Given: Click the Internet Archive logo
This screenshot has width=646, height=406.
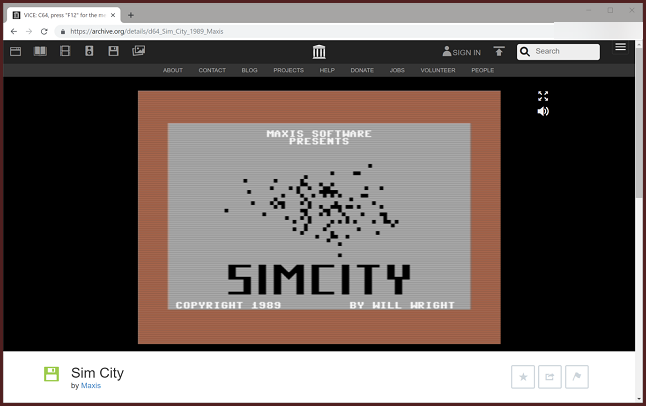Looking at the screenshot, I should click(319, 52).
